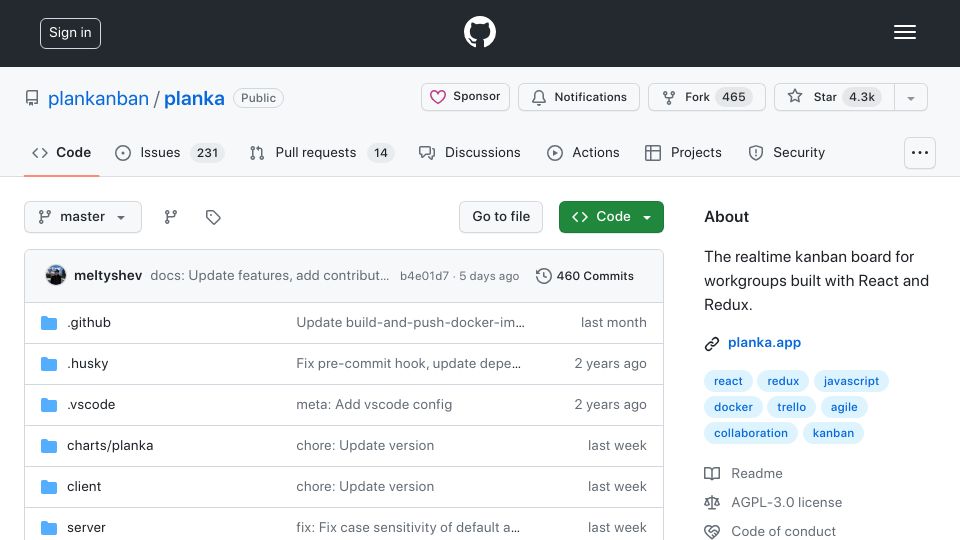Click the Sign in button
Image resolution: width=960 pixels, height=540 pixels.
(x=70, y=33)
